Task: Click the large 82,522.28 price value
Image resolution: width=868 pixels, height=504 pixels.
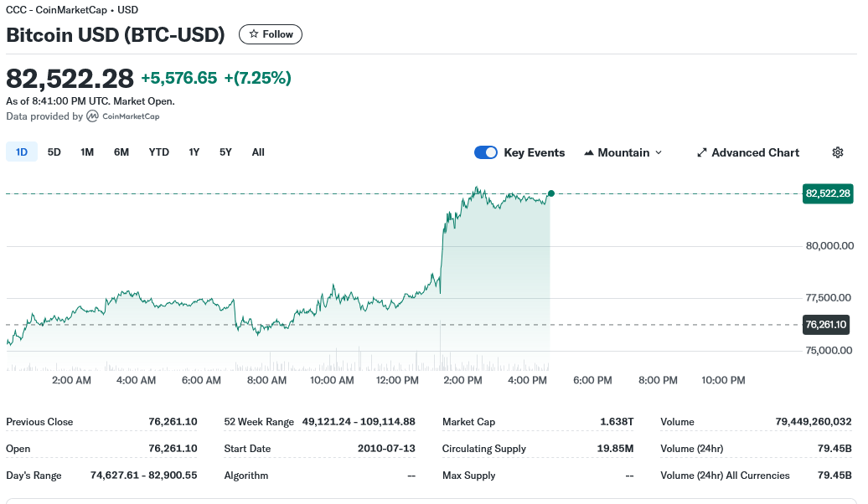Action: 70,79
